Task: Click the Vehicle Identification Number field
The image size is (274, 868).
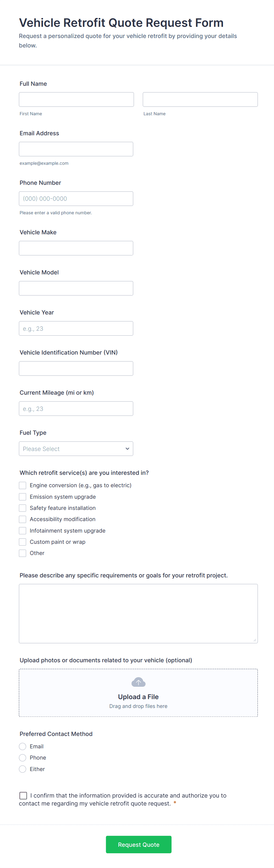Action: click(76, 368)
